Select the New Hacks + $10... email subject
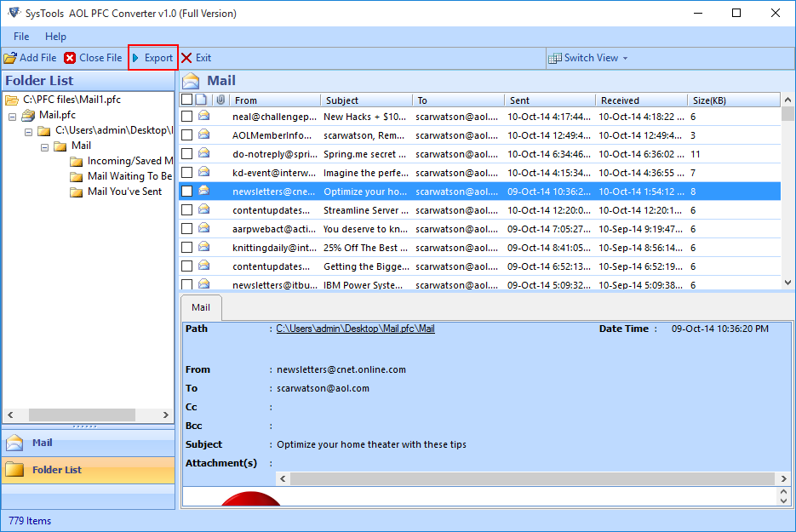796x532 pixels. click(x=364, y=117)
